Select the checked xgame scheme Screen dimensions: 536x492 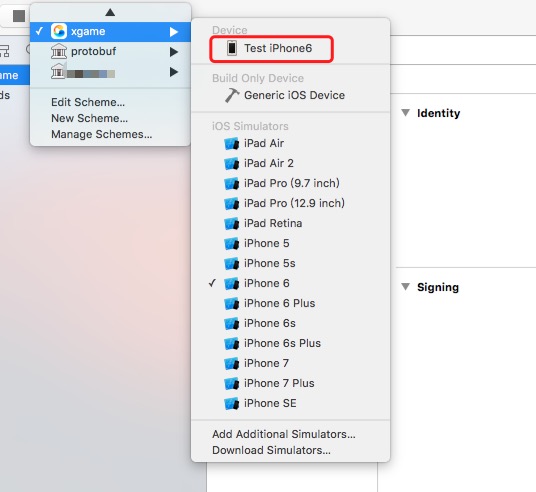coord(110,32)
